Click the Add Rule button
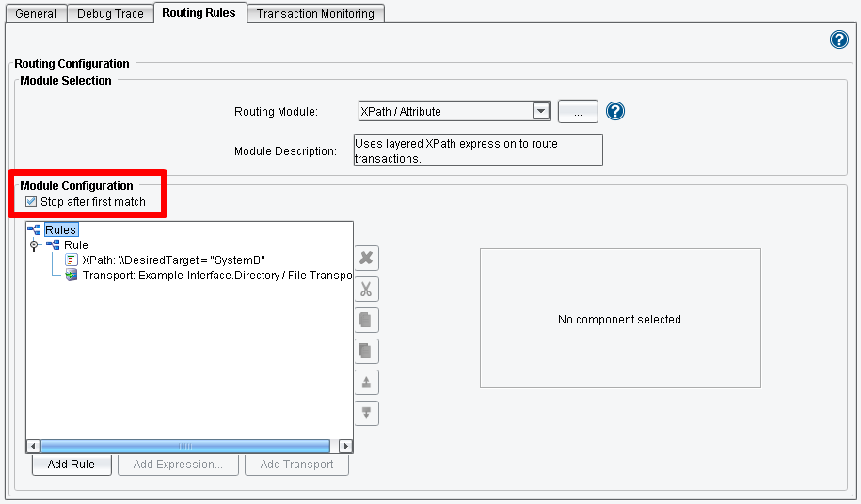The width and height of the screenshot is (861, 504). (x=71, y=465)
